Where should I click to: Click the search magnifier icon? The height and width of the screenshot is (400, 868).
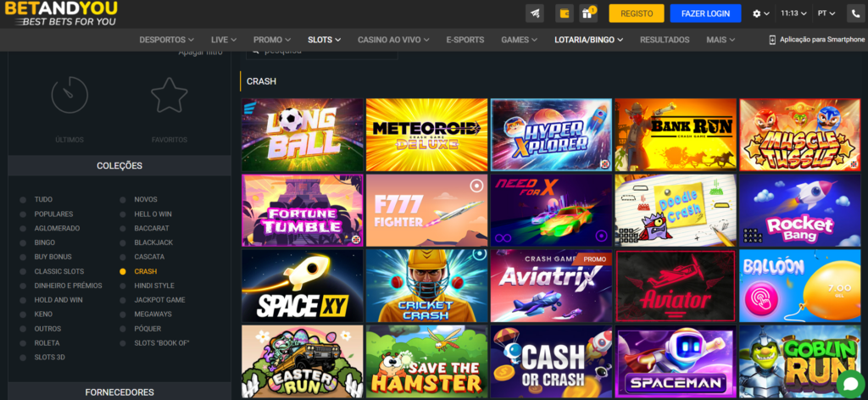pos(256,50)
